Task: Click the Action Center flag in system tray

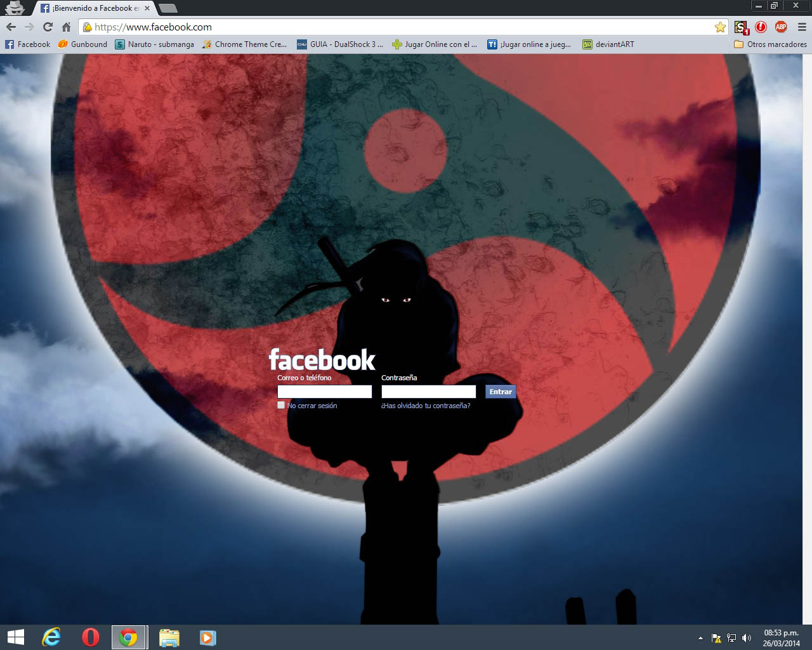Action: tap(716, 638)
